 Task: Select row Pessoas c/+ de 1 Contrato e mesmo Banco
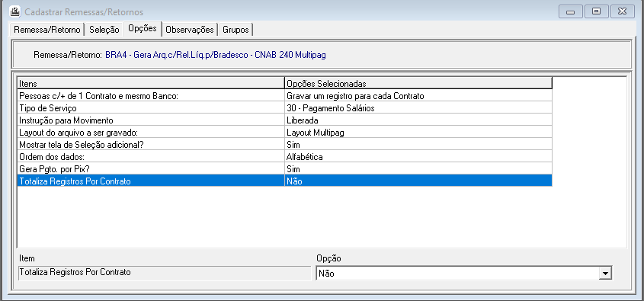[x=284, y=96]
